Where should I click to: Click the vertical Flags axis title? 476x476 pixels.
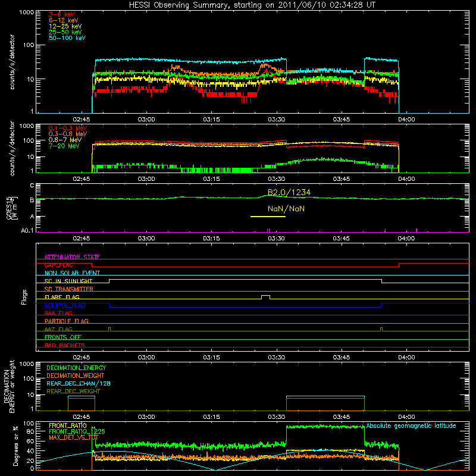(x=24, y=297)
